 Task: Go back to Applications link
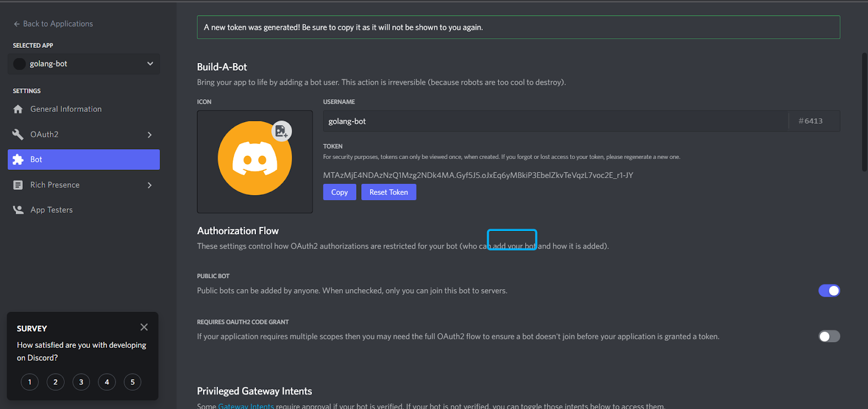click(53, 24)
